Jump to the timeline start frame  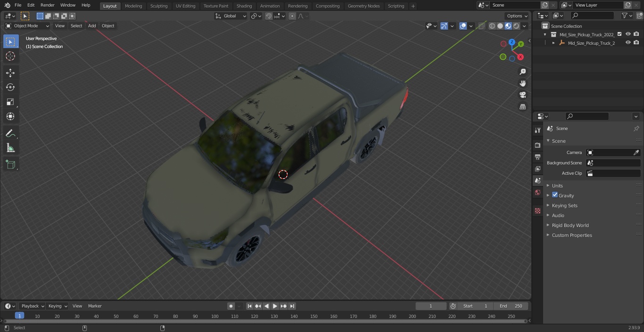250,306
